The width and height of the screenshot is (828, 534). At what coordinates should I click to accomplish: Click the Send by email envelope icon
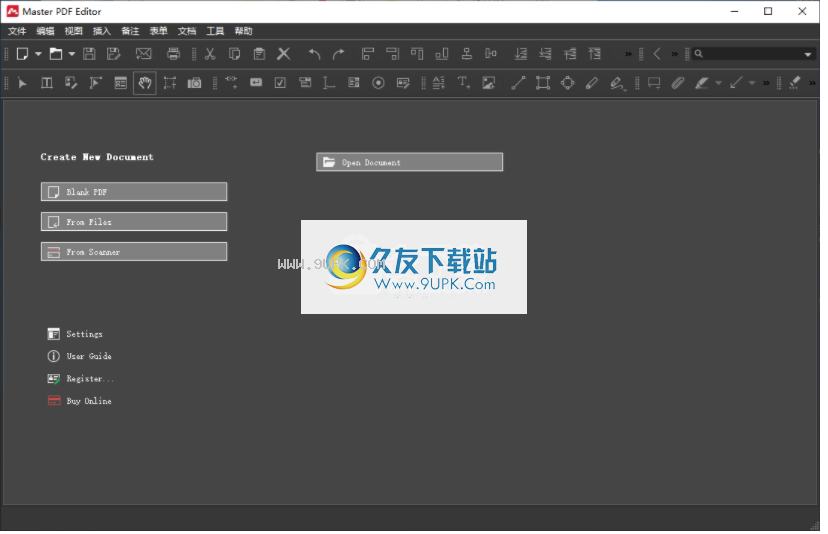coord(144,54)
